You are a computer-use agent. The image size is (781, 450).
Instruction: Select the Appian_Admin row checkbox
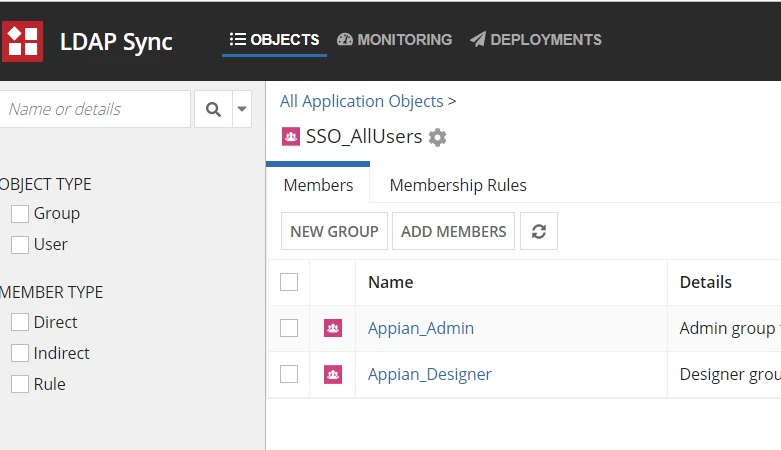(289, 328)
